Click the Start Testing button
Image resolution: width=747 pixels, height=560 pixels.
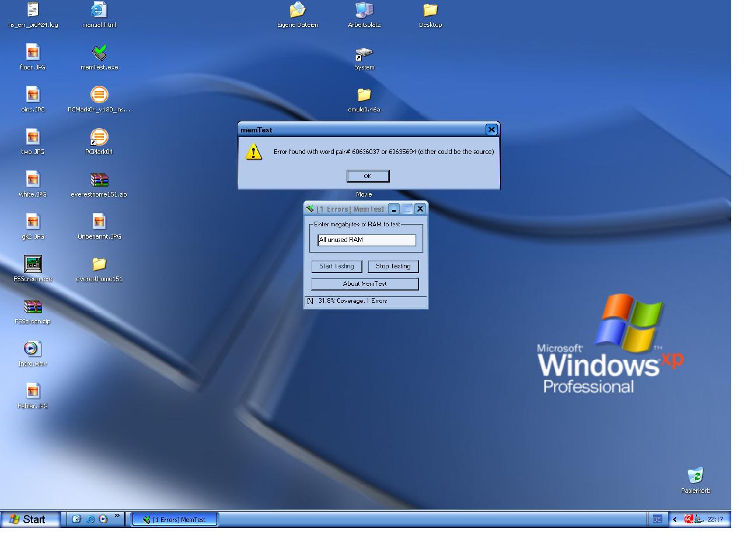click(337, 267)
